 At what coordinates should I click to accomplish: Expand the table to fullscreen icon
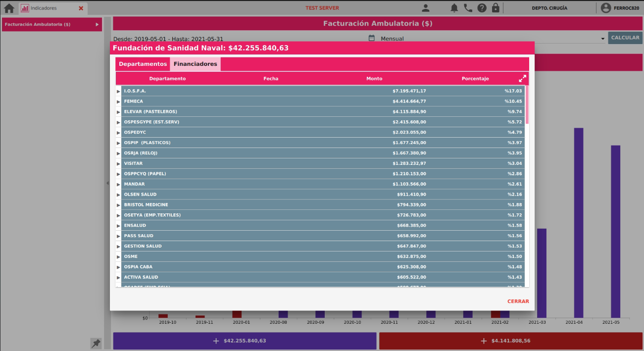522,79
